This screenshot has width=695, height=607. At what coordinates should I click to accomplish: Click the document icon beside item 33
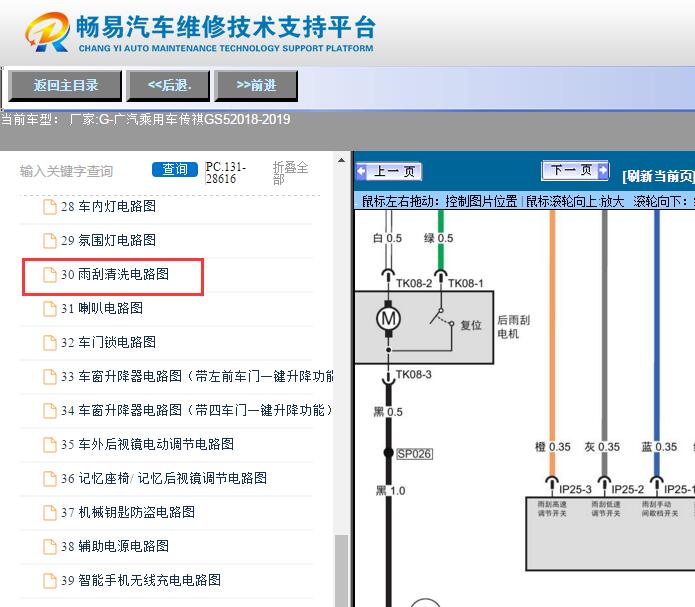coord(50,377)
